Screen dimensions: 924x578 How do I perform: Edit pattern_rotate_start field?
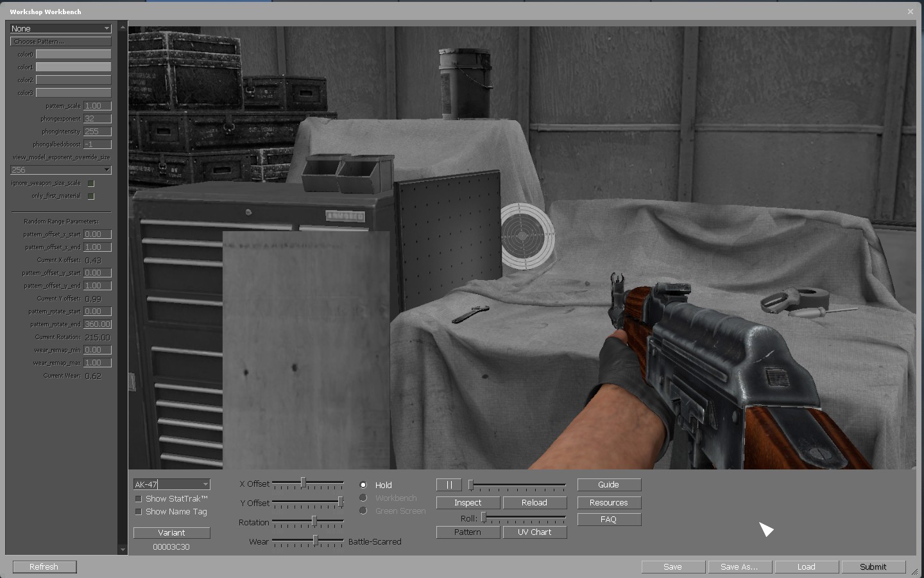tap(98, 311)
